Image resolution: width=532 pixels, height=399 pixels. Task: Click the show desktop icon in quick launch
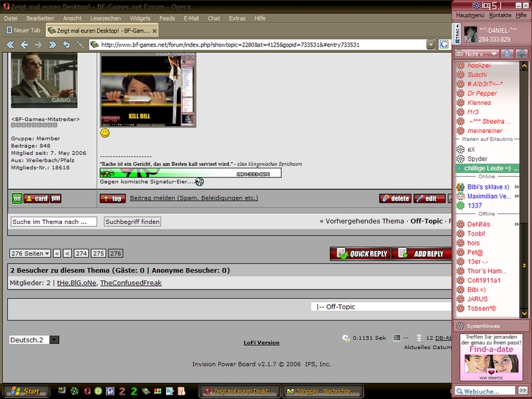pyautogui.click(x=170, y=391)
